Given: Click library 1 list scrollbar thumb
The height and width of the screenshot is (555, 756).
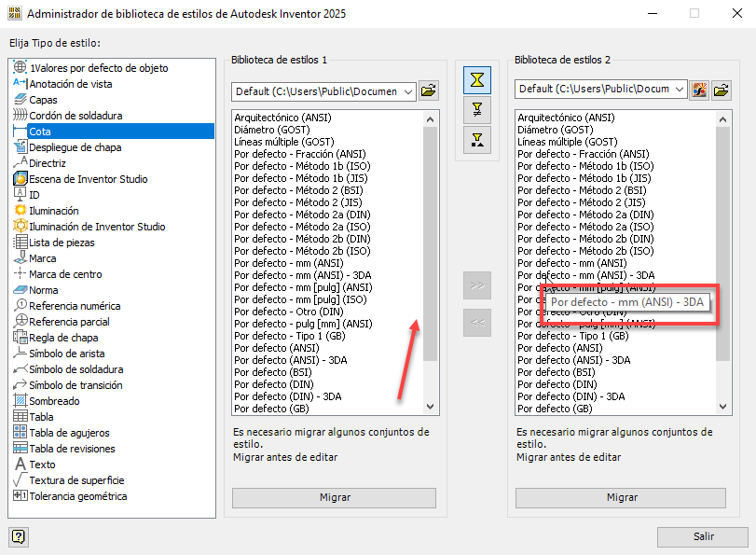Looking at the screenshot, I should click(430, 243).
